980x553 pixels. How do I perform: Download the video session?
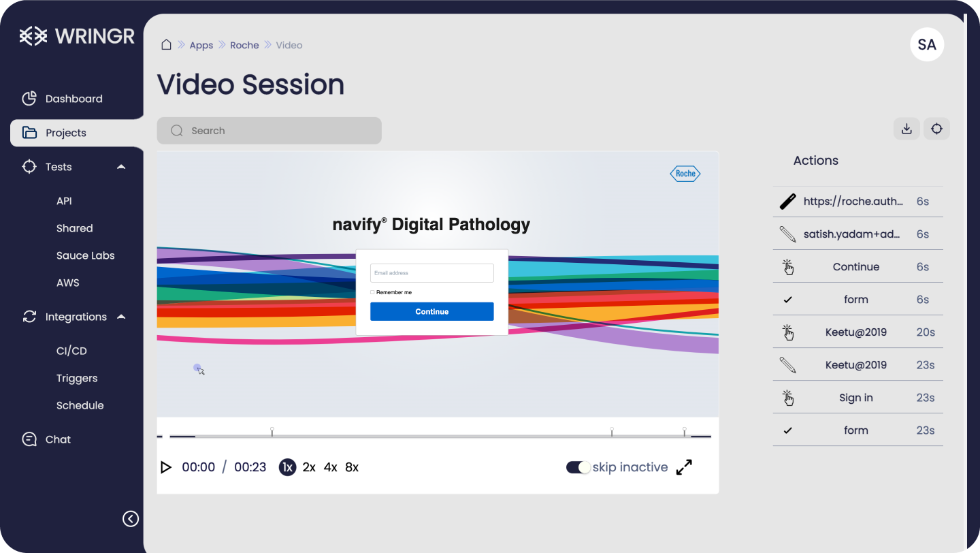(x=906, y=129)
